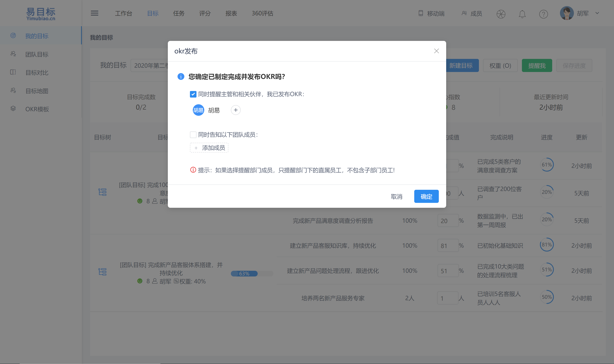Click the hamburger menu collapse icon
This screenshot has width=614, height=364.
point(95,13)
